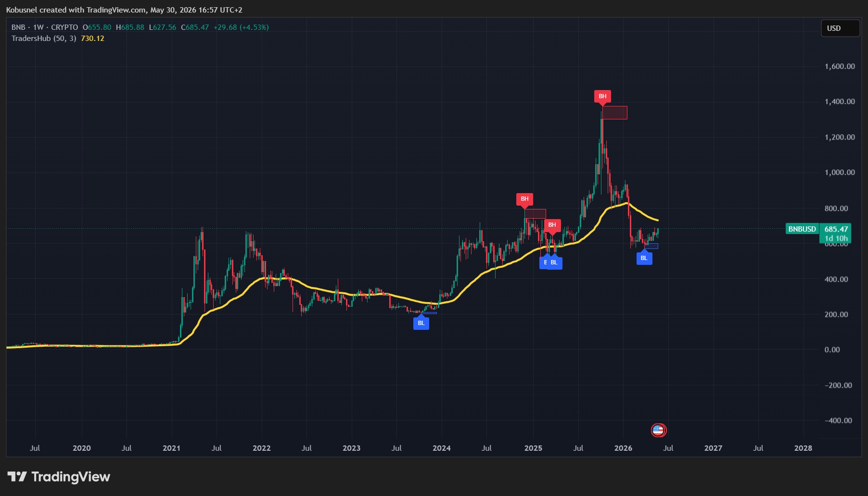The image size is (868, 496).
Task: Click the 2021 label on the time axis
Action: 171,448
